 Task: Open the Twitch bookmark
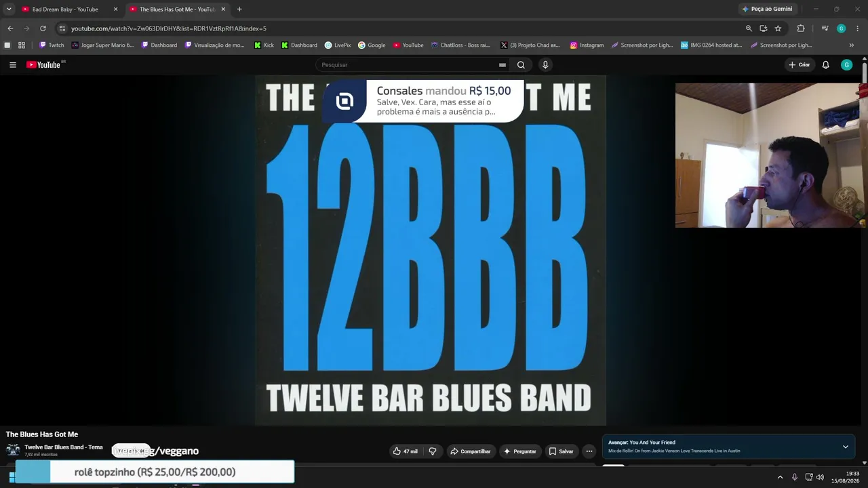tap(52, 45)
